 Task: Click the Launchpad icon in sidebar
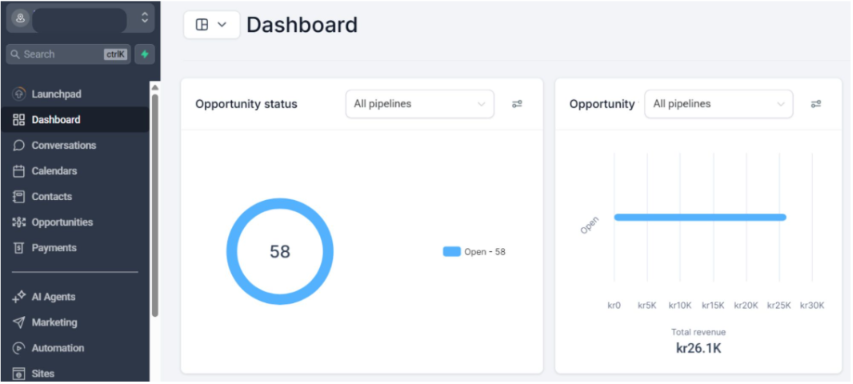19,94
